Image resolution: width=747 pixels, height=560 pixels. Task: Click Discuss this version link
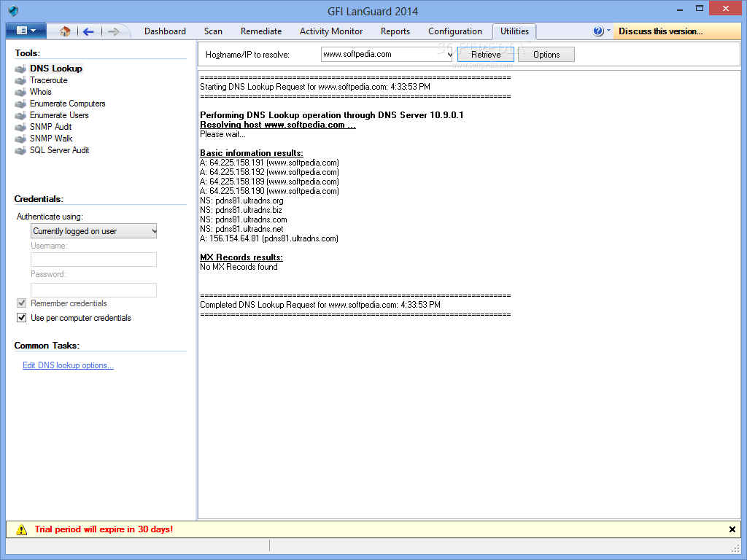(660, 31)
